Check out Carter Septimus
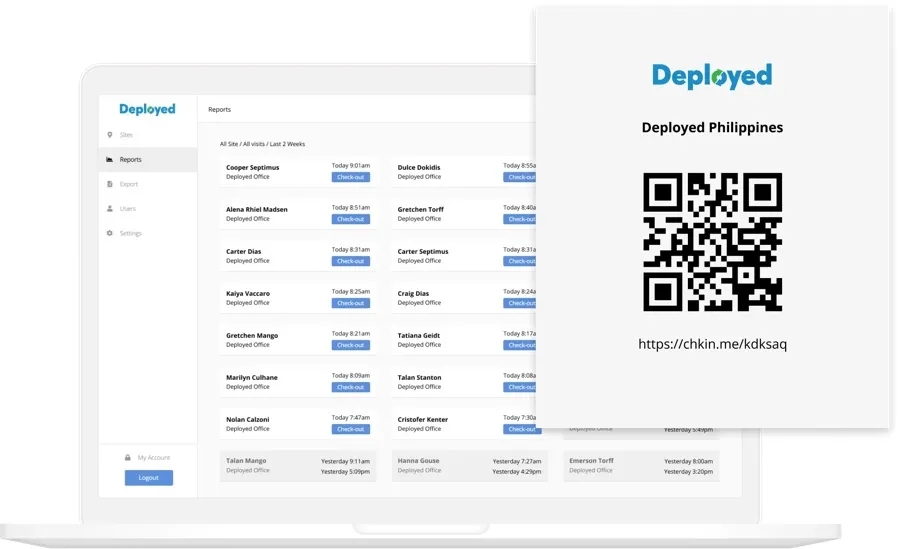The image size is (900, 549). [x=519, y=261]
